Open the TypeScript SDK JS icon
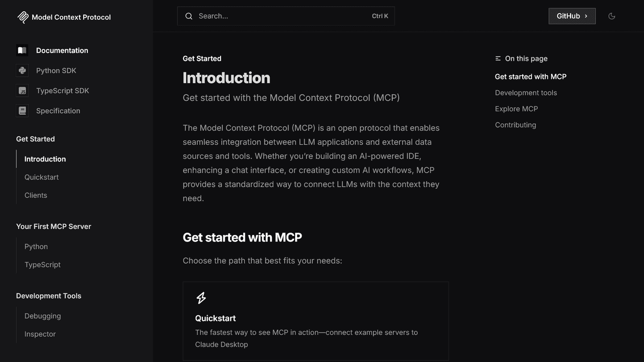This screenshot has width=644, height=362. pyautogui.click(x=22, y=91)
